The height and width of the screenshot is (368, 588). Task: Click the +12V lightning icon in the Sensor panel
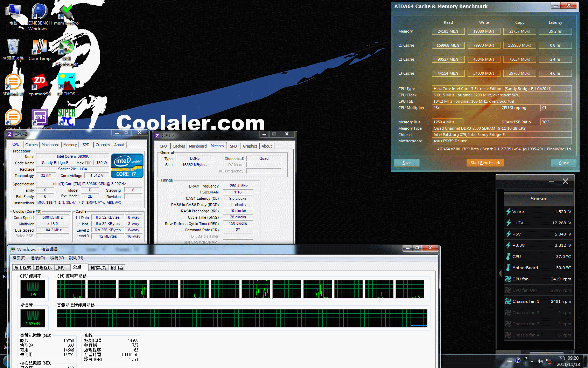508,223
